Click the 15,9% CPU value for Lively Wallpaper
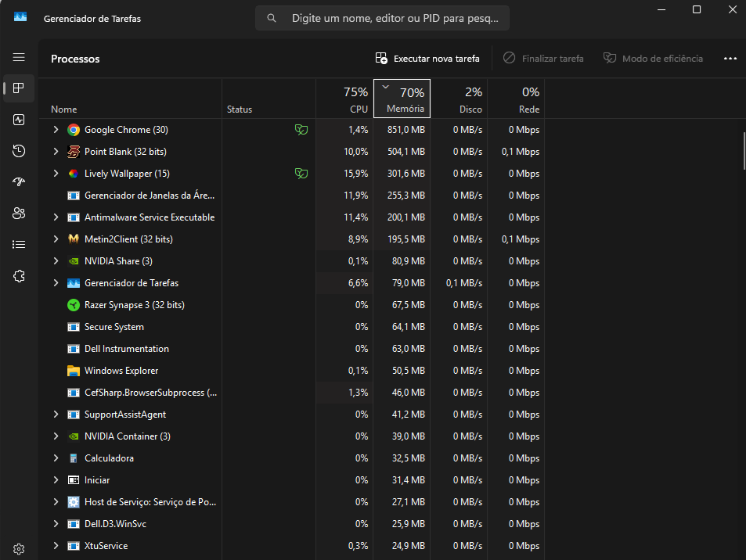746x560 pixels. (x=356, y=174)
